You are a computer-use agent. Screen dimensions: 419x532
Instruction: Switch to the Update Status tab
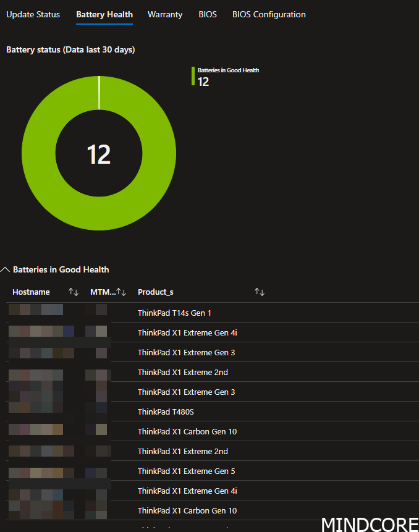click(33, 15)
